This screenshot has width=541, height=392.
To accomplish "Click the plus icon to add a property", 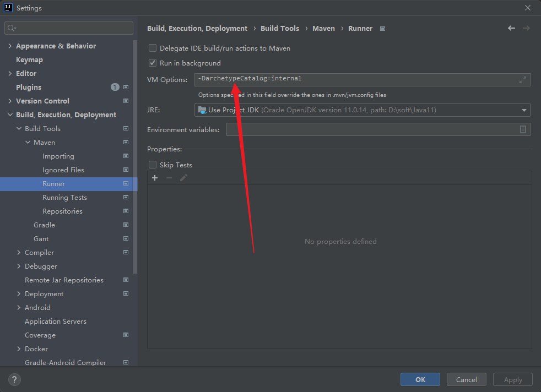I will click(155, 177).
